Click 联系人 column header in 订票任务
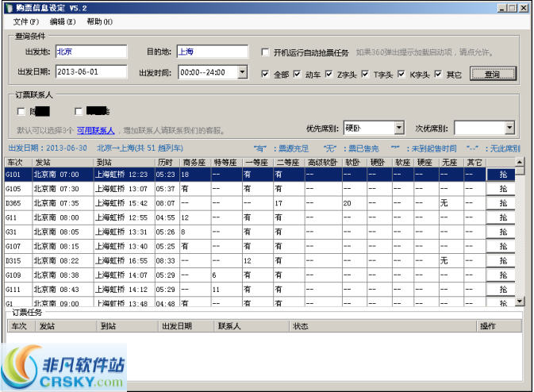The width and height of the screenshot is (534, 392). click(x=252, y=326)
